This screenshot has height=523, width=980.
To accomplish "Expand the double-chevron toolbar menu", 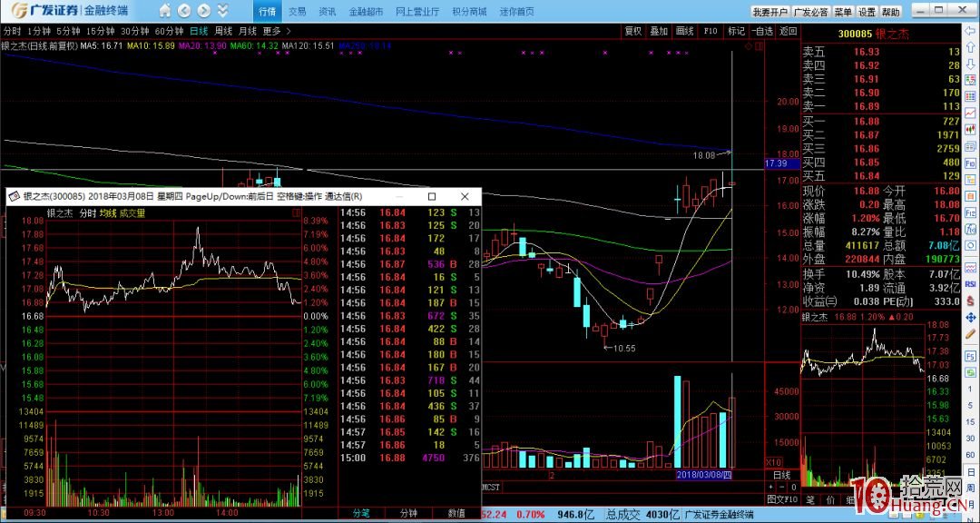I will [222, 11].
